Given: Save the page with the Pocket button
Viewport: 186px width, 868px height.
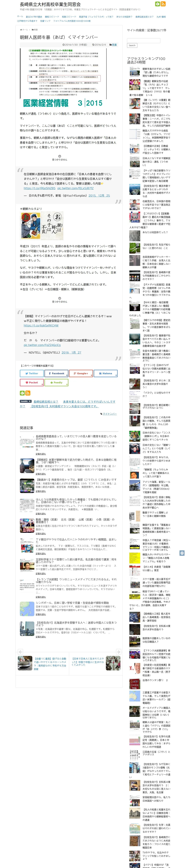Looking at the screenshot, I should point(32,382).
